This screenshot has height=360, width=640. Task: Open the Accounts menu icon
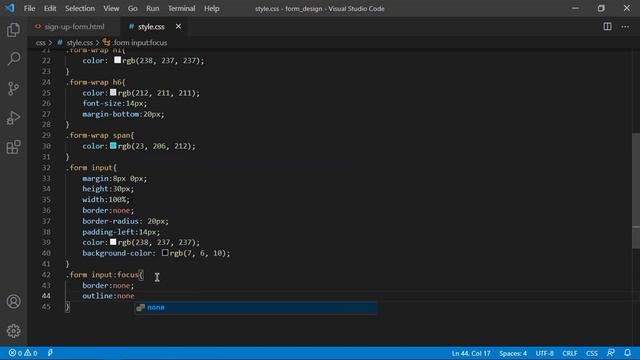point(13,302)
